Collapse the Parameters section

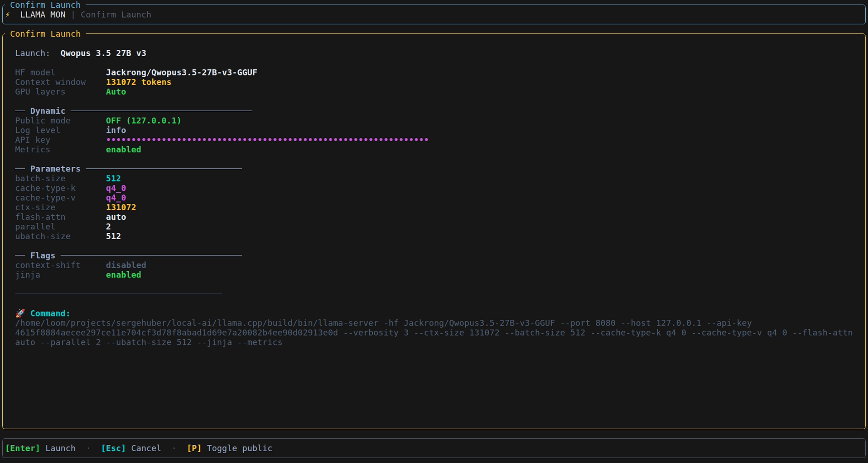point(55,169)
